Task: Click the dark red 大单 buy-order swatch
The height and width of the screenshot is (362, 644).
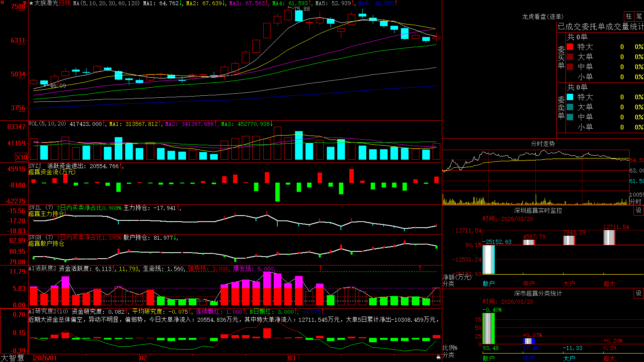Action: pos(570,57)
